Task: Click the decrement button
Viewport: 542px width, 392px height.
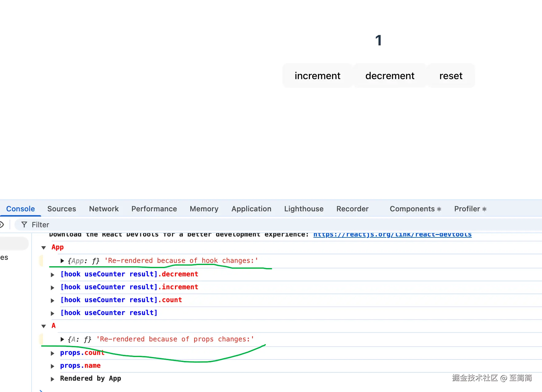Action: tap(390, 75)
